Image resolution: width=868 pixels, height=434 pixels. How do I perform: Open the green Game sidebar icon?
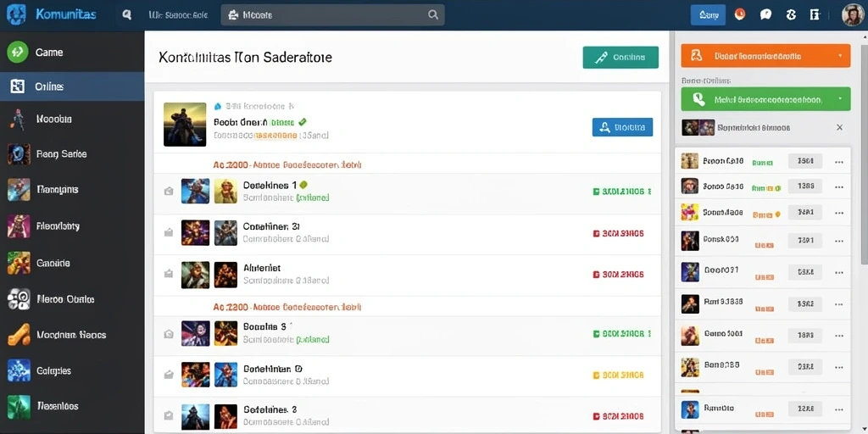(x=18, y=52)
